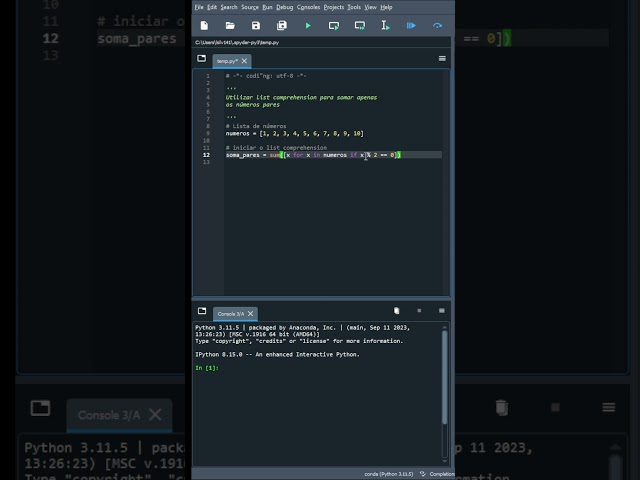
Task: Select the temp.py editor tab
Action: 227,61
